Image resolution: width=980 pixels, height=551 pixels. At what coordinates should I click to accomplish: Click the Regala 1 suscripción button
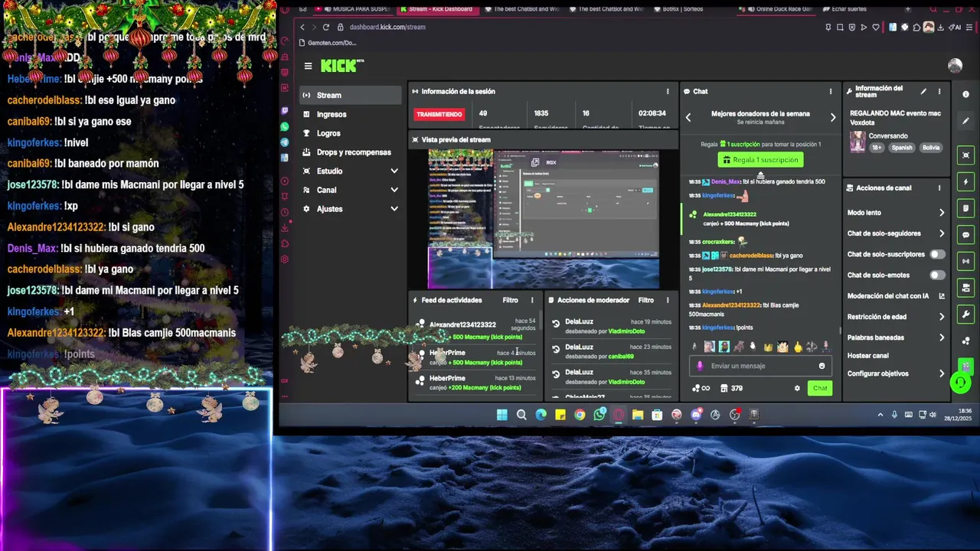tap(761, 160)
